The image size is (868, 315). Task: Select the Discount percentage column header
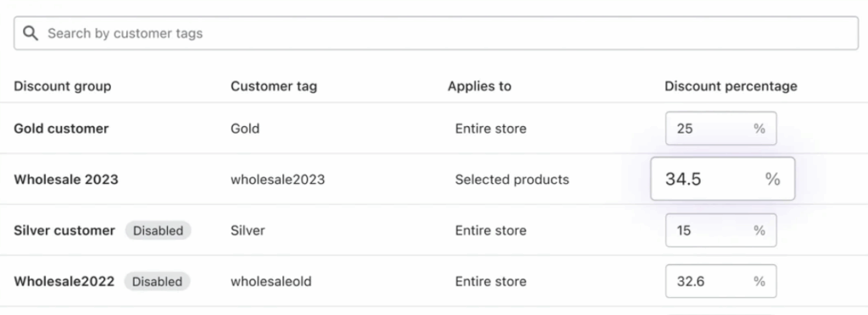731,86
